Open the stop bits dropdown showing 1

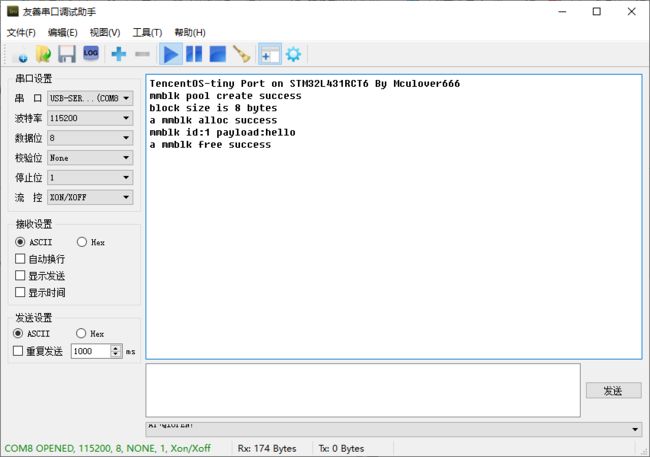(x=90, y=177)
